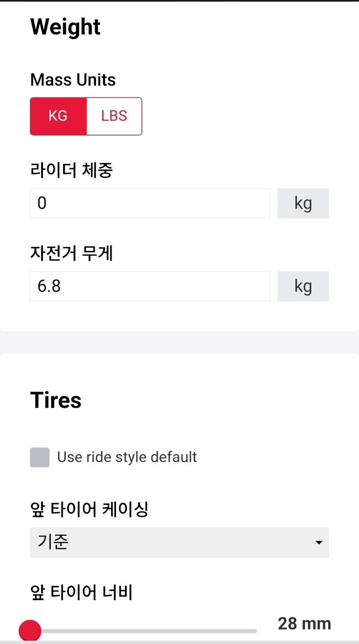Viewport: 359px width, 644px height.
Task: Click the Use ride style default label
Action: (x=127, y=457)
